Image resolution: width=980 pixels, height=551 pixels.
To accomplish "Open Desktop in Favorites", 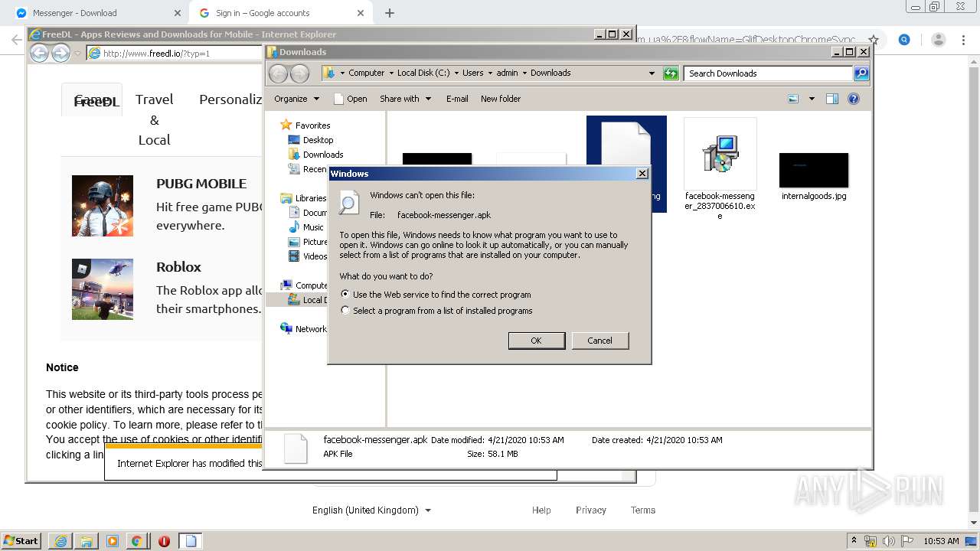I will tap(318, 140).
